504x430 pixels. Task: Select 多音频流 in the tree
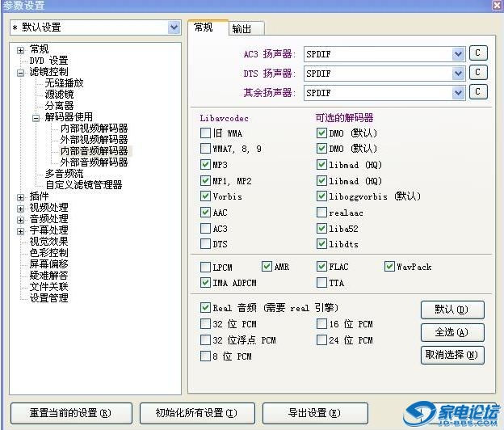[64, 174]
